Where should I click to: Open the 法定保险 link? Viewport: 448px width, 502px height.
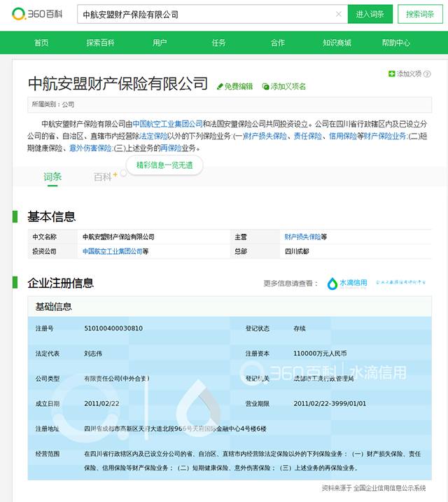153,136
